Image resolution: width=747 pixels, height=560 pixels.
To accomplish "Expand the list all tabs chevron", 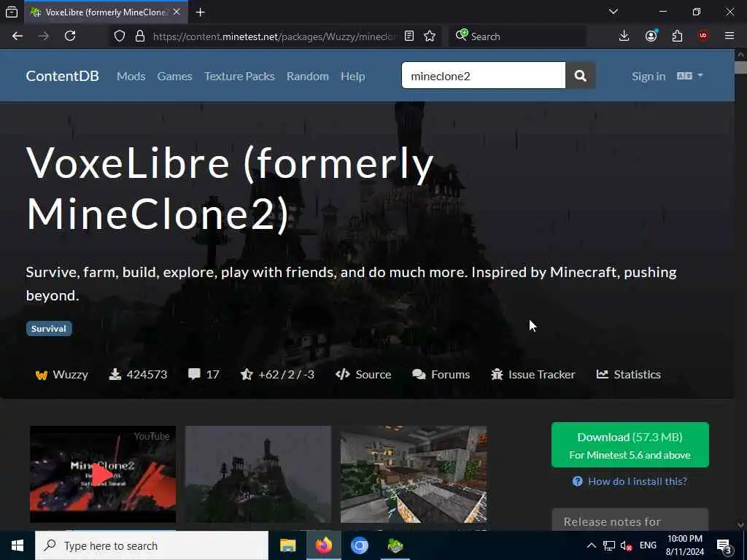I will 614,12.
